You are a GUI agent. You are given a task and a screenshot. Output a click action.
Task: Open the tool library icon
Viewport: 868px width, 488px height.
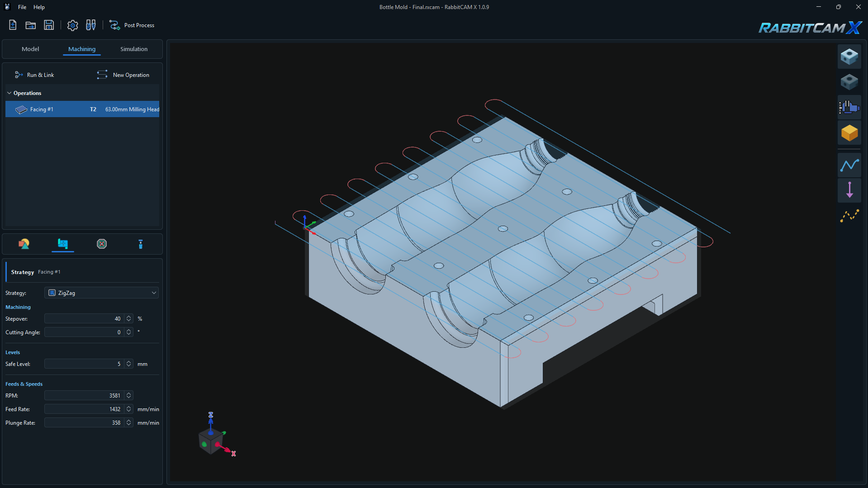91,25
